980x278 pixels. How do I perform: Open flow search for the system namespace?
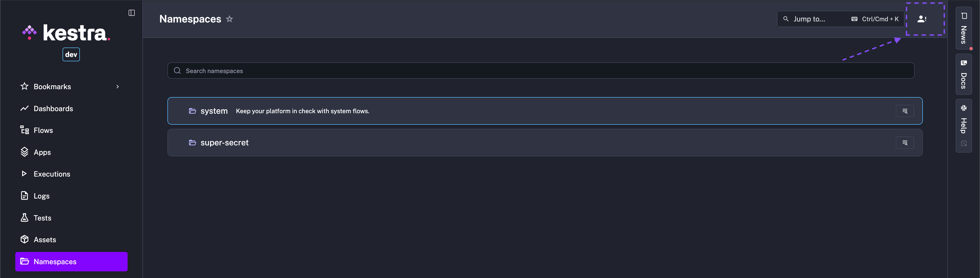coord(905,111)
